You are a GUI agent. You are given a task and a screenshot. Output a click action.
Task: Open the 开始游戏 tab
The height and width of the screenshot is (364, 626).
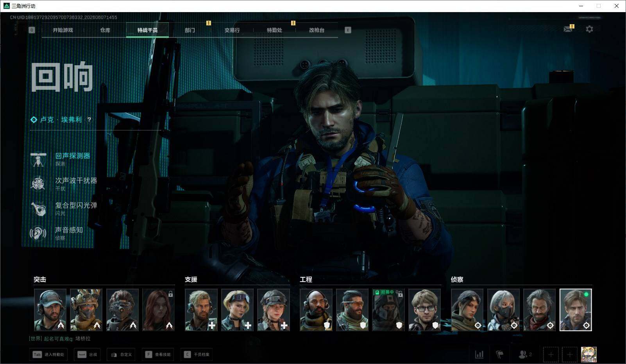click(x=63, y=30)
